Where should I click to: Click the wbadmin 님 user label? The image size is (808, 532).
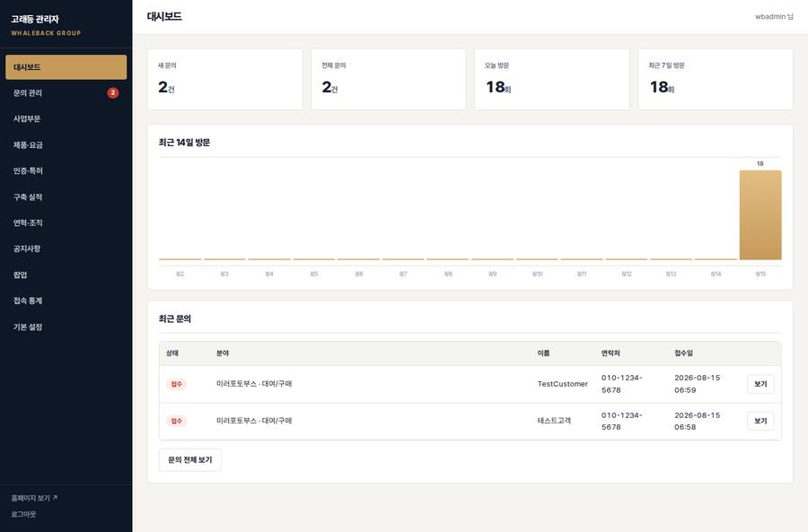pyautogui.click(x=774, y=16)
